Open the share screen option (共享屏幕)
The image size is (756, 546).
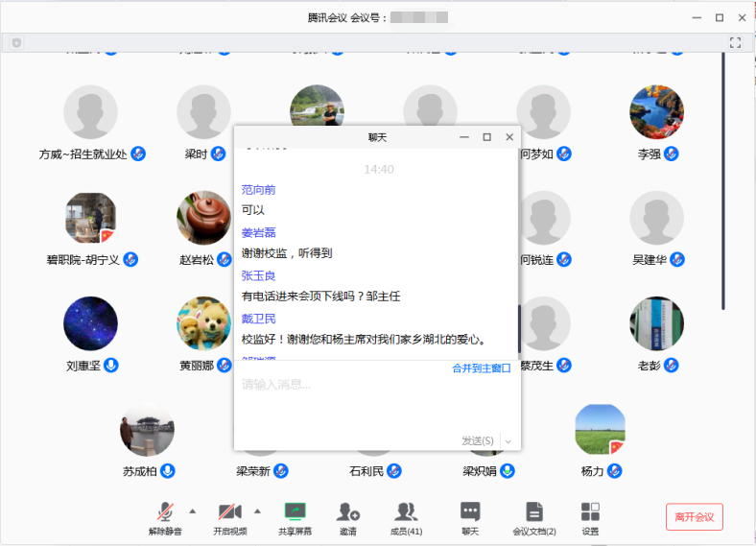(295, 511)
